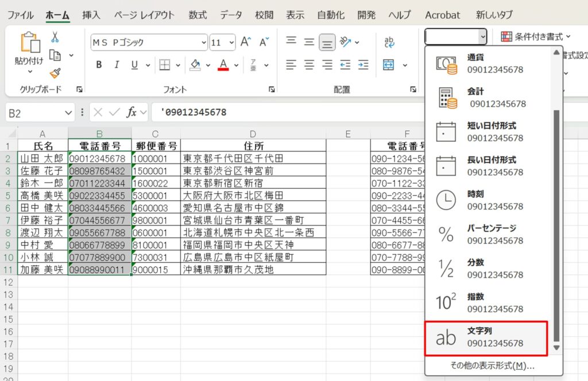Open the font size dropdown
The height and width of the screenshot is (381, 588).
(232, 42)
